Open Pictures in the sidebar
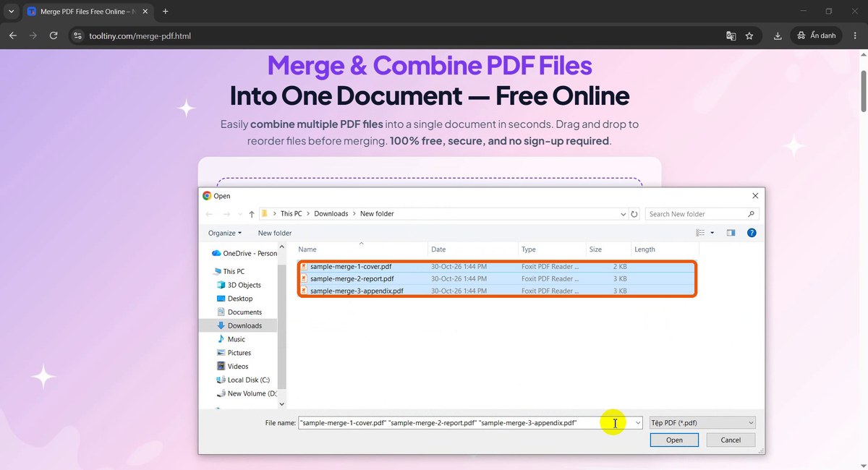 click(234, 353)
